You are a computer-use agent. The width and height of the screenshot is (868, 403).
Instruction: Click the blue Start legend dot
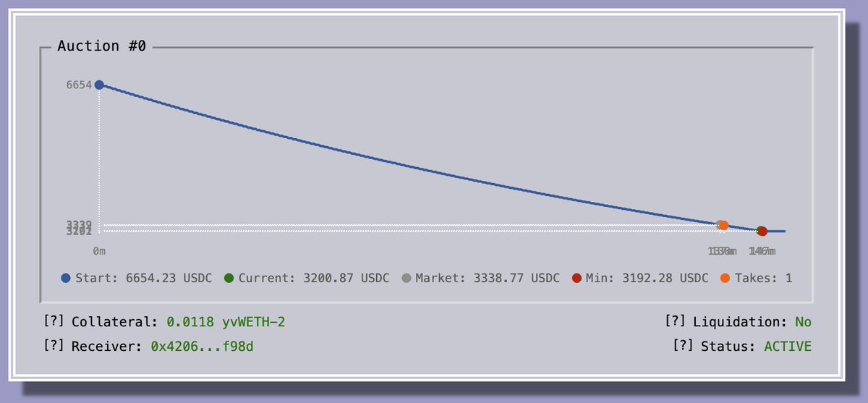67,279
